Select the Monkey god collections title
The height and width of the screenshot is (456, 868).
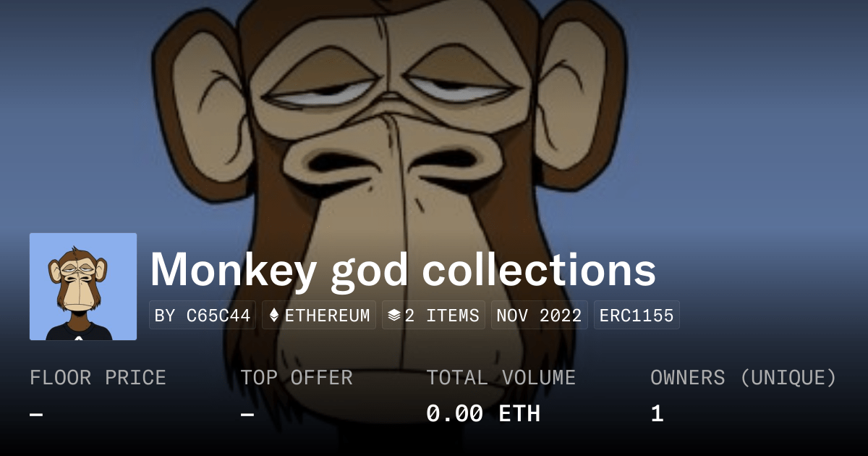click(x=403, y=269)
